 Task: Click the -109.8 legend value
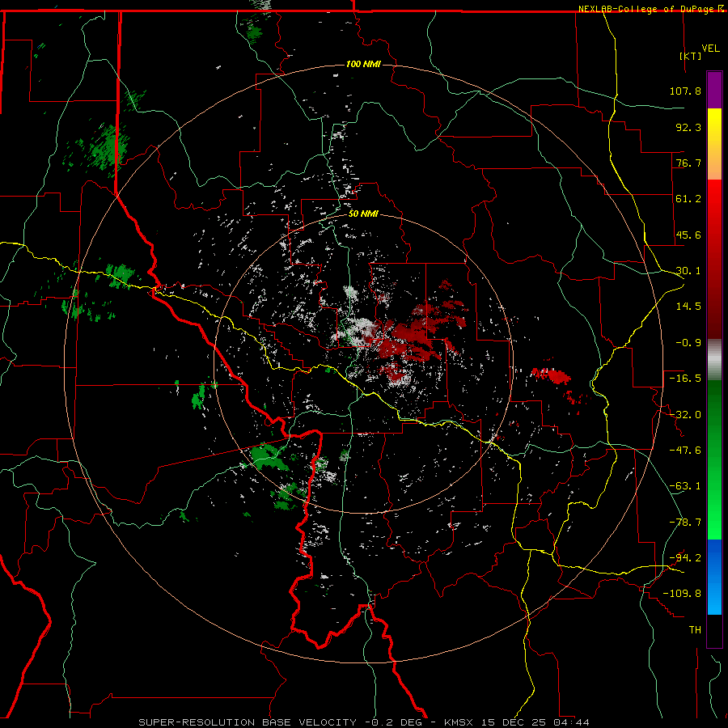pyautogui.click(x=682, y=594)
